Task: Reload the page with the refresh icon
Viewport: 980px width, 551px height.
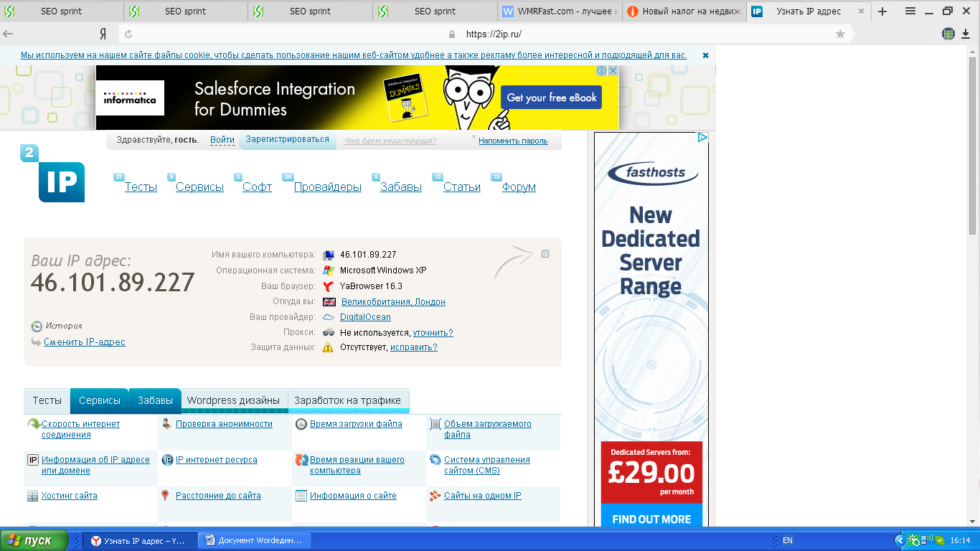Action: tap(128, 34)
